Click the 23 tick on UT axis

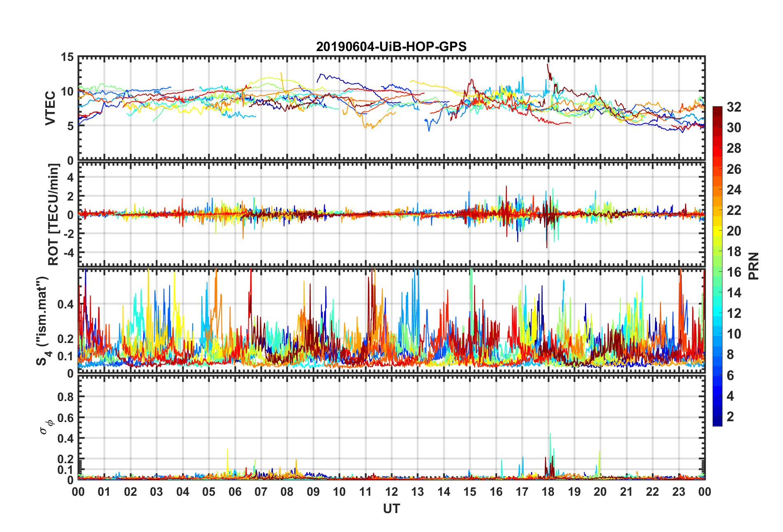[678, 492]
